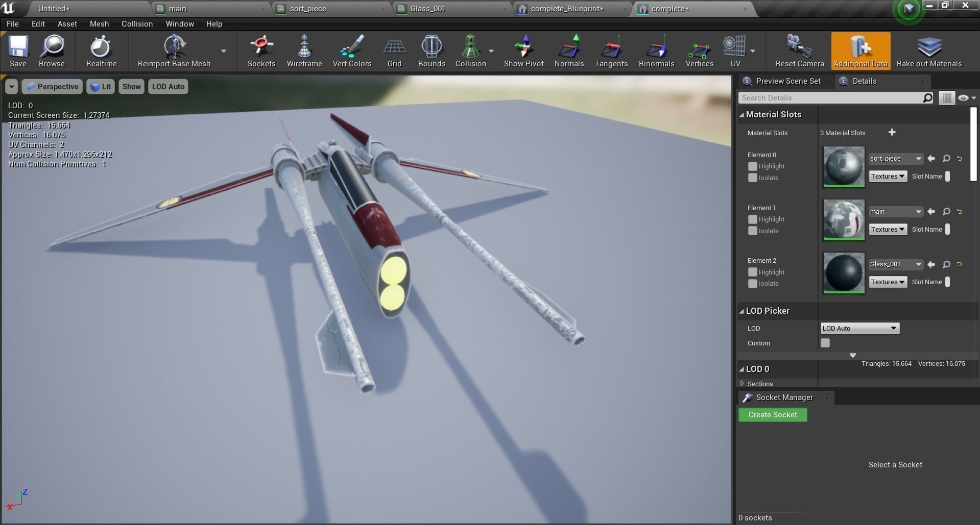Open the Perspective view menu
The image size is (980, 525).
(52, 87)
